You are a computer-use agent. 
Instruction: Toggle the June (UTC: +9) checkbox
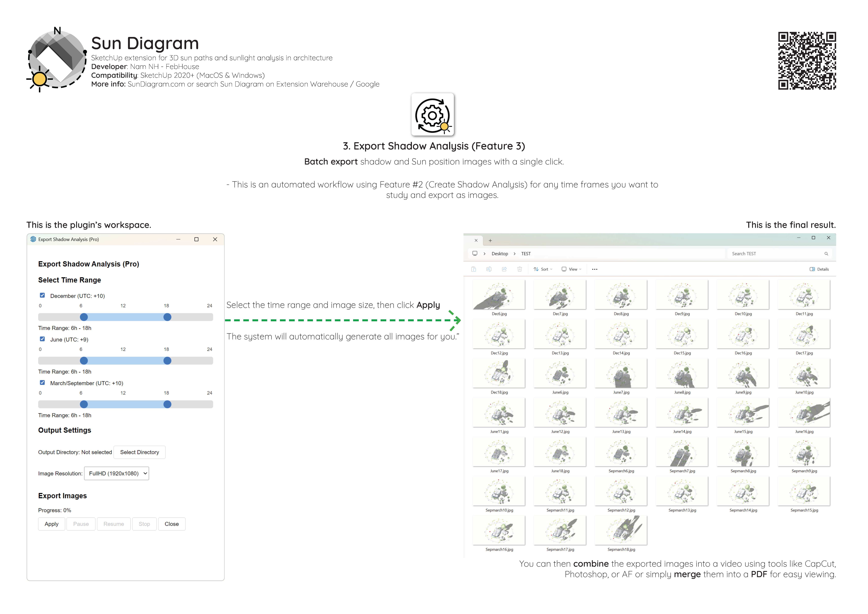tap(42, 339)
